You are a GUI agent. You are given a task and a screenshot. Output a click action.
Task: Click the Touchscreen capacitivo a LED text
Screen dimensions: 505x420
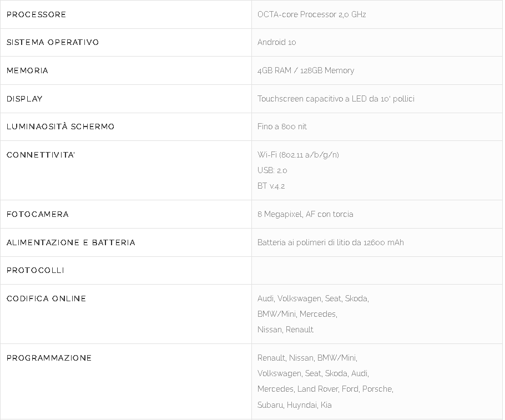[336, 99]
